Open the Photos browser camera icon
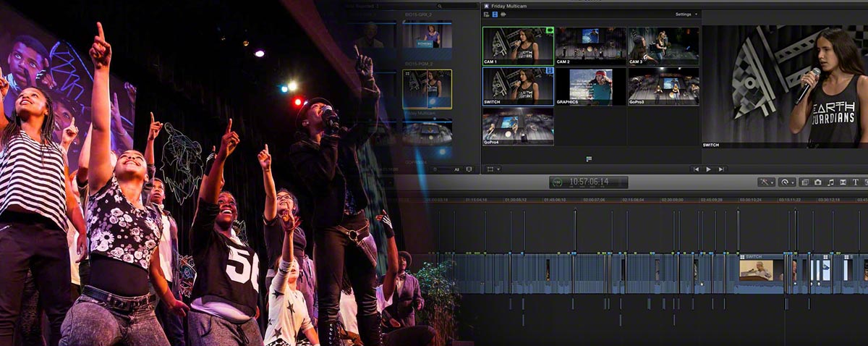 point(817,182)
